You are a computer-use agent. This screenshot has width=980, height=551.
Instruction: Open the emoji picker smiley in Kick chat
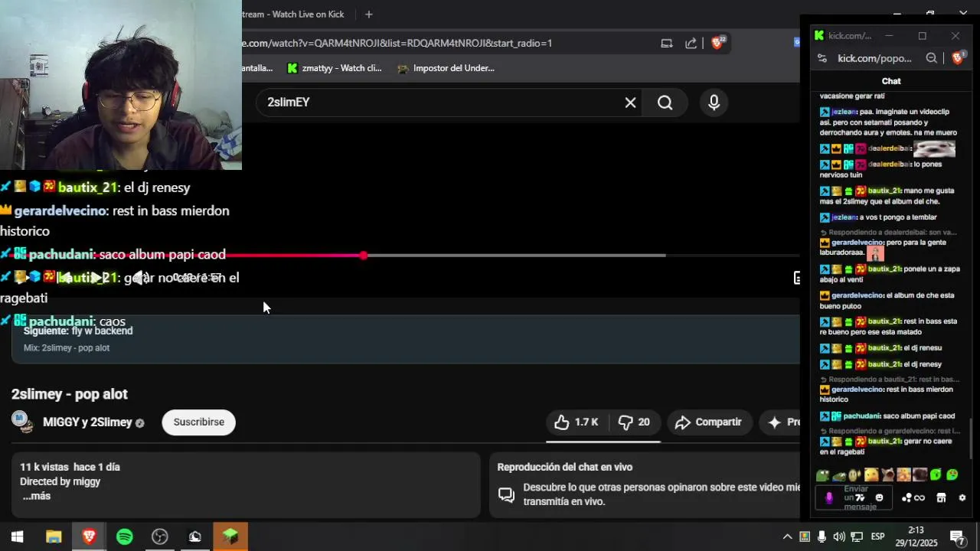tap(879, 497)
